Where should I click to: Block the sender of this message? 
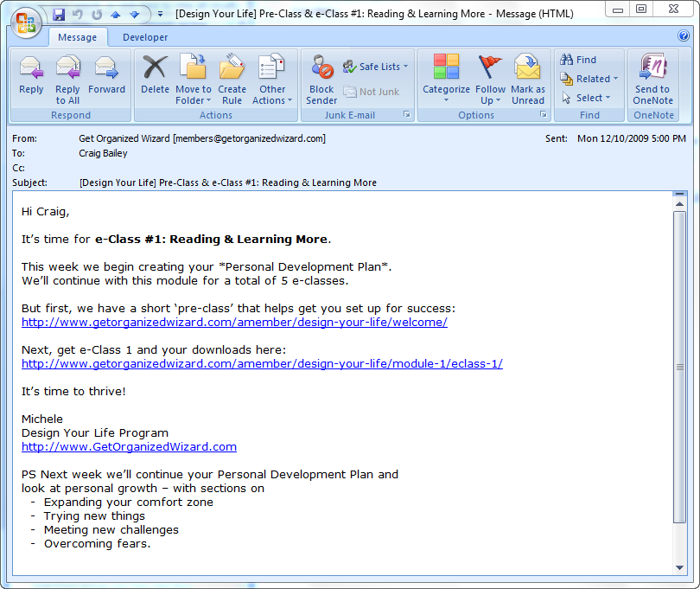(321, 80)
